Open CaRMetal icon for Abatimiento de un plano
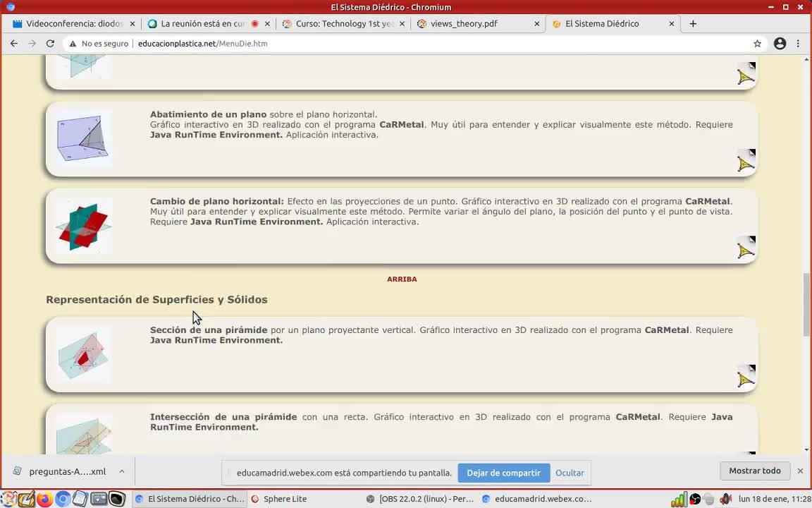 point(746,161)
